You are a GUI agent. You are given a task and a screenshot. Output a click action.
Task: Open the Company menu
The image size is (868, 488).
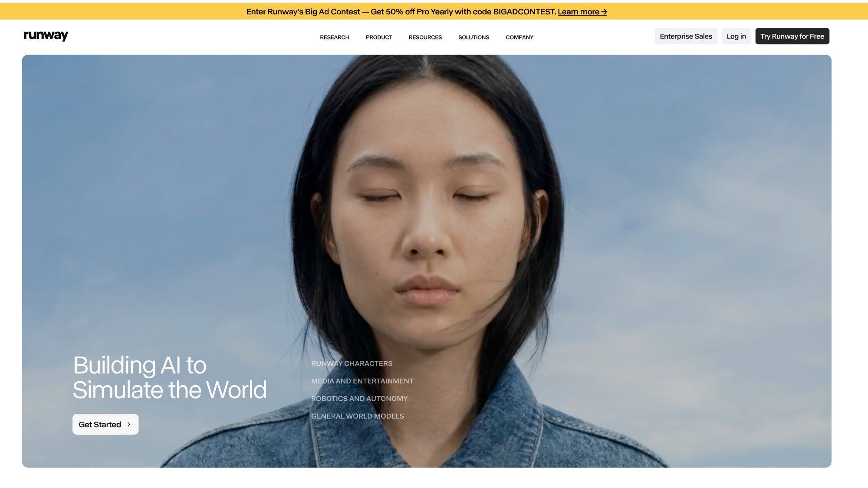519,37
